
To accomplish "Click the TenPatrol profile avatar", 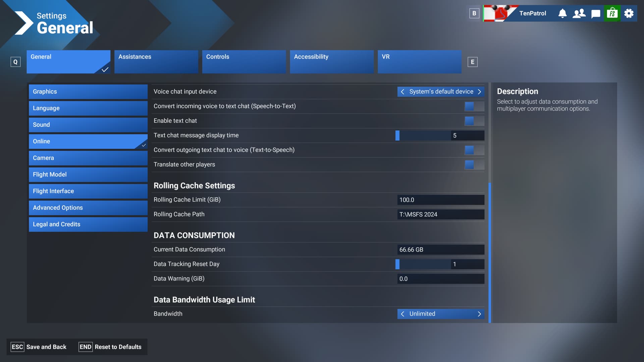I will click(x=500, y=13).
